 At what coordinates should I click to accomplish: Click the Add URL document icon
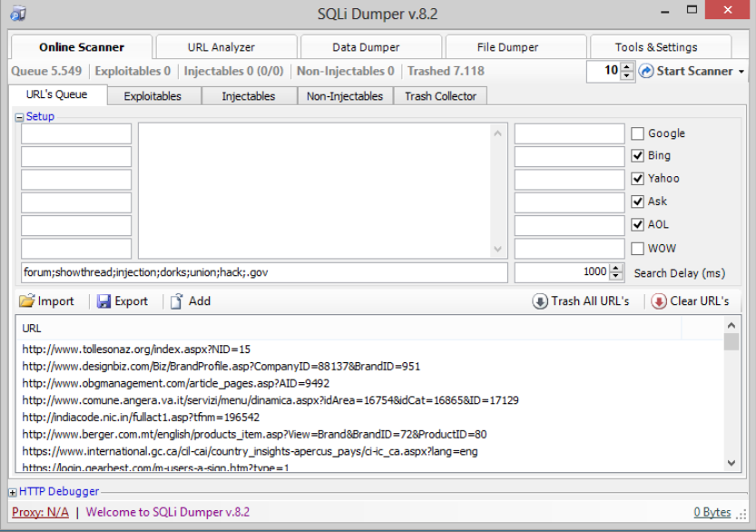177,301
